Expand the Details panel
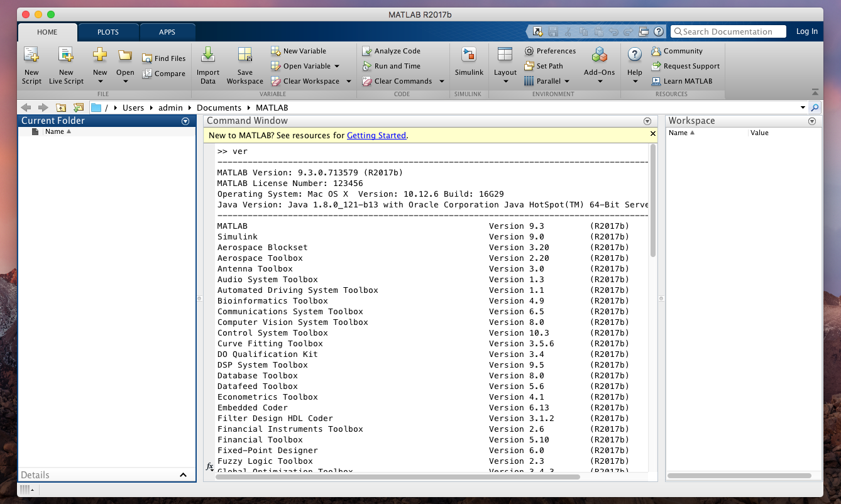The image size is (841, 504). 184,475
